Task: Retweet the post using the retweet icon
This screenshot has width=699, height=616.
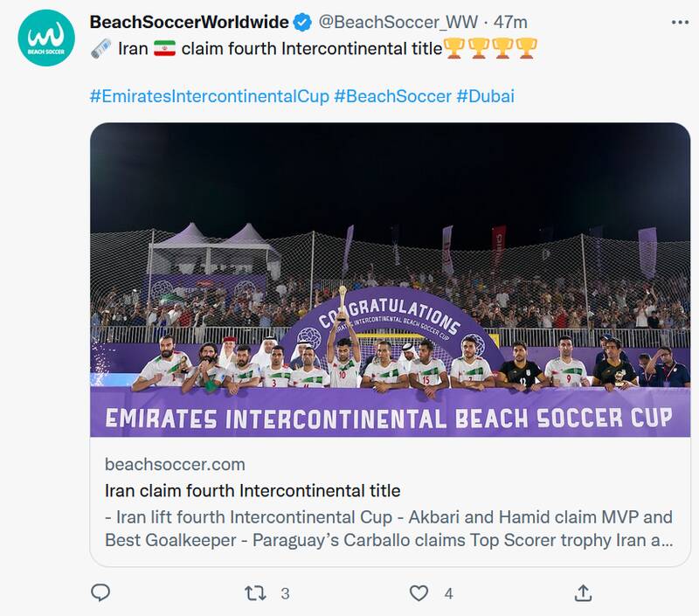Action: (254, 593)
